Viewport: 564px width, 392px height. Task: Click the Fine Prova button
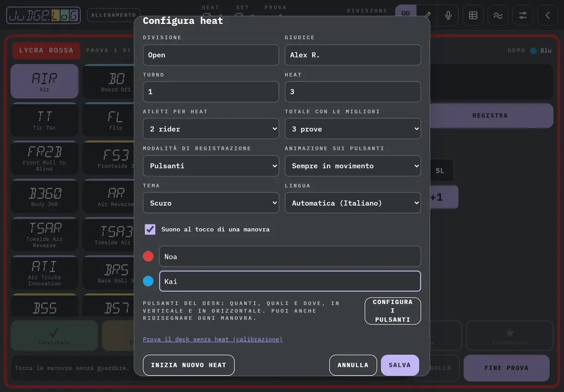tap(507, 368)
